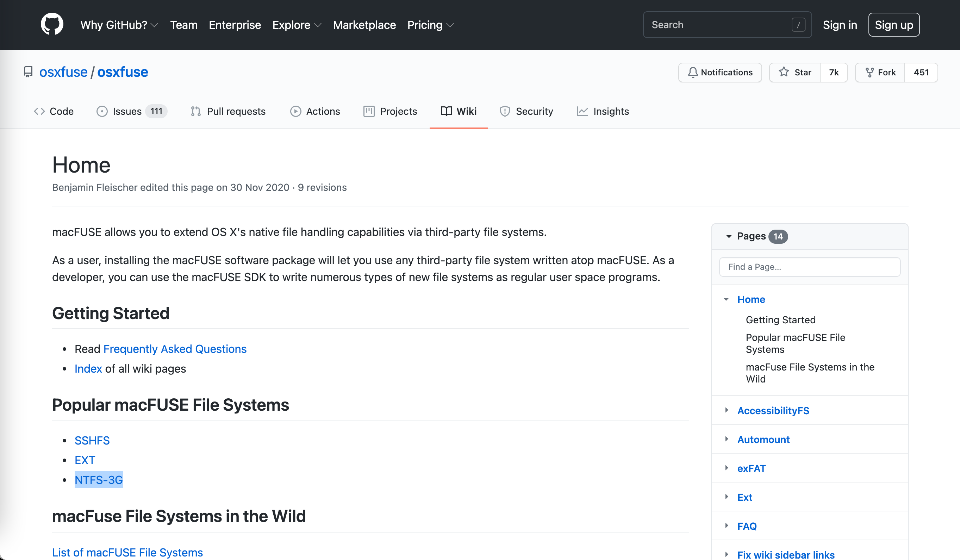Click the bell icon in Notifications button
Screen dimensions: 960x560
pos(693,73)
